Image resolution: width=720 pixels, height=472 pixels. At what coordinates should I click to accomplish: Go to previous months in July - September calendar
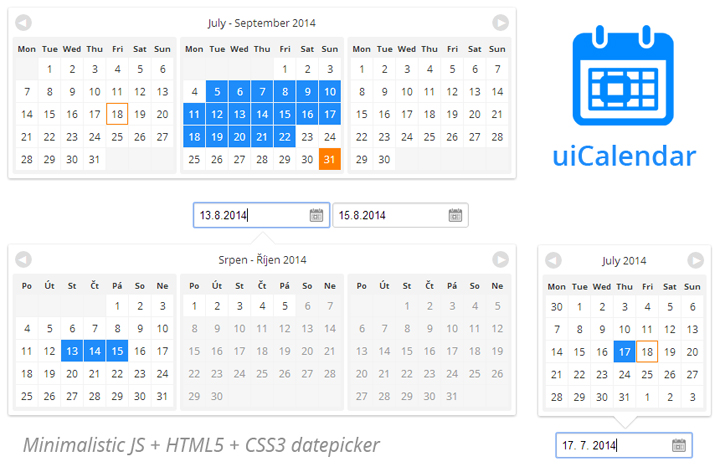[x=23, y=22]
